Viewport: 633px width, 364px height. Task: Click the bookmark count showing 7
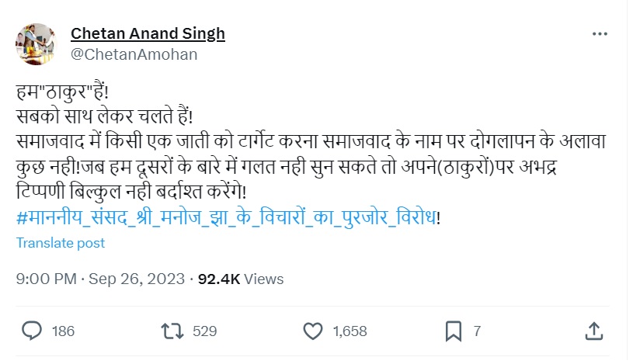[x=477, y=331]
